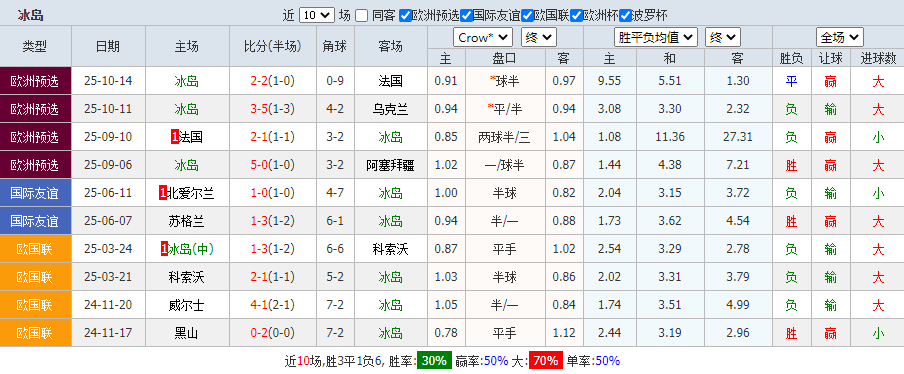904x374 pixels.
Task: Click the green 30% win-rate badge
Action: [x=434, y=361]
